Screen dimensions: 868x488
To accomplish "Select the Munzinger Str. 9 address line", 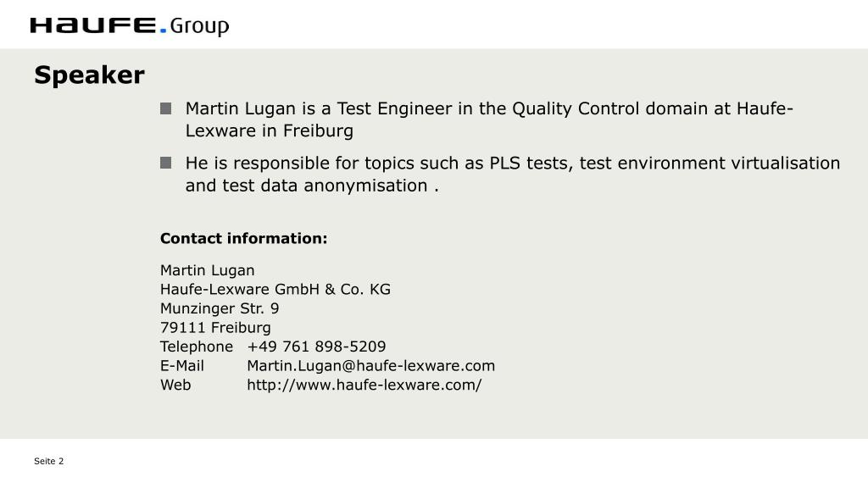I will click(x=220, y=308).
